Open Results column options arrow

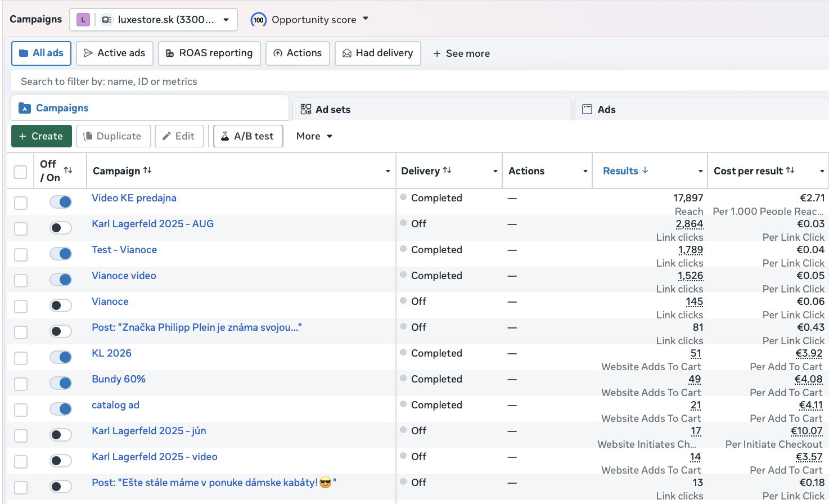701,171
